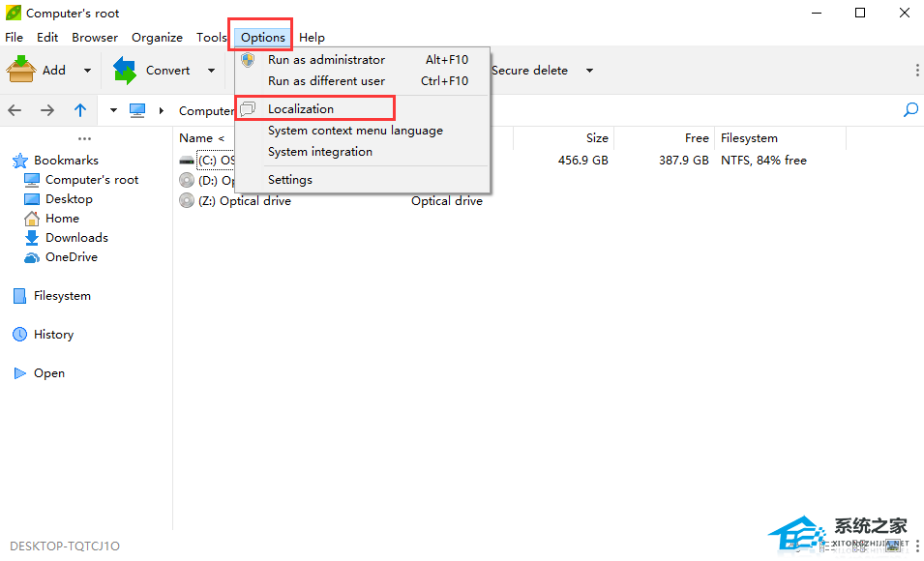Select Bookmarks in the sidebar
924x561 pixels.
coord(66,161)
